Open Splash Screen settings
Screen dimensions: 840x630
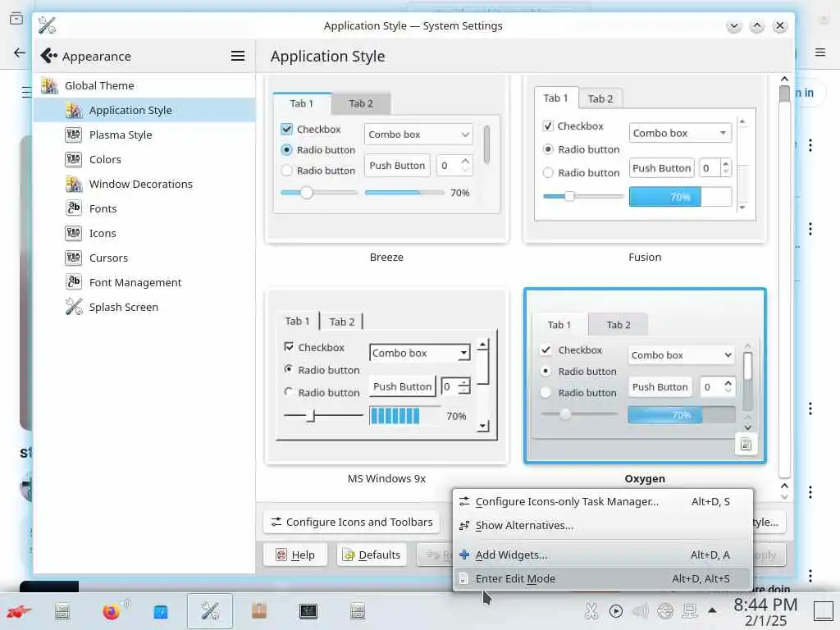coord(144,308)
